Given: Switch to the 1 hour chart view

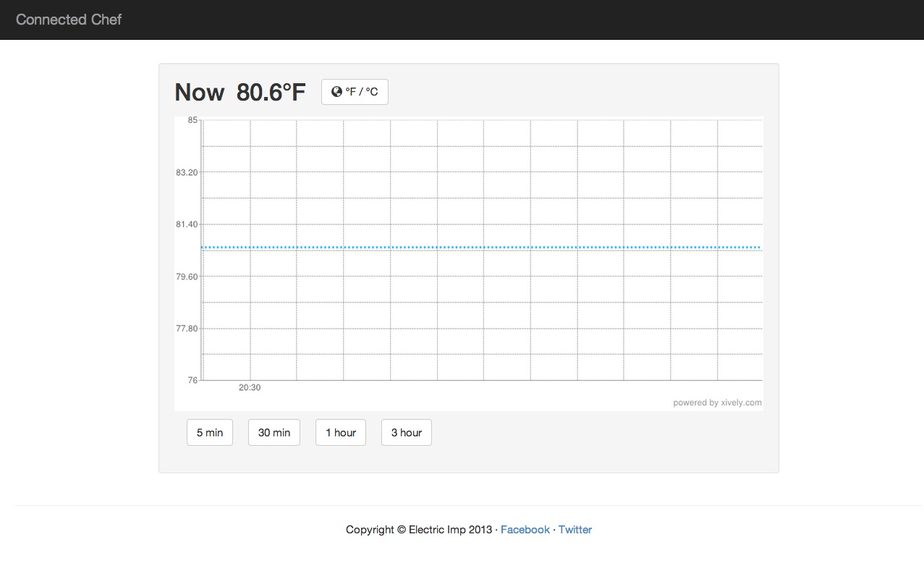Looking at the screenshot, I should coord(340,432).
